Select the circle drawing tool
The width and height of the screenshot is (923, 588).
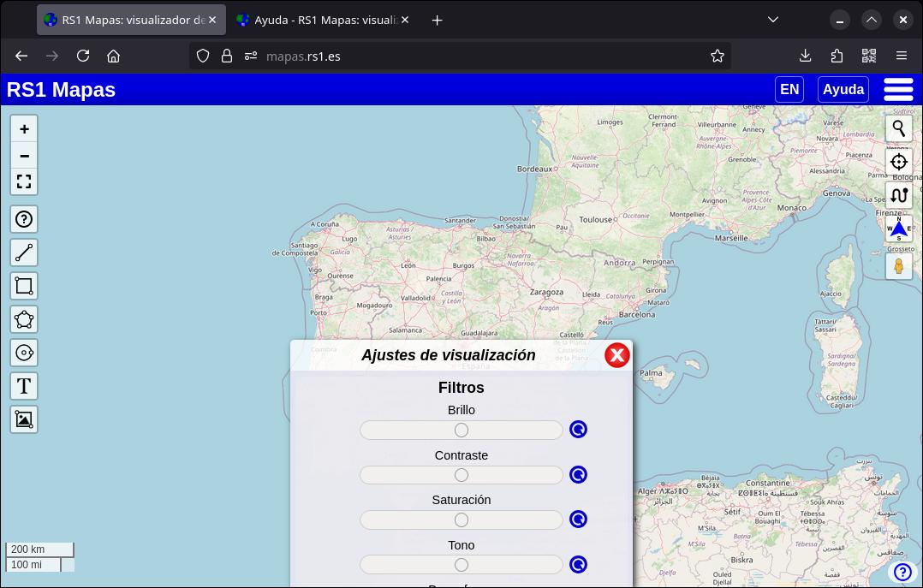pos(24,353)
